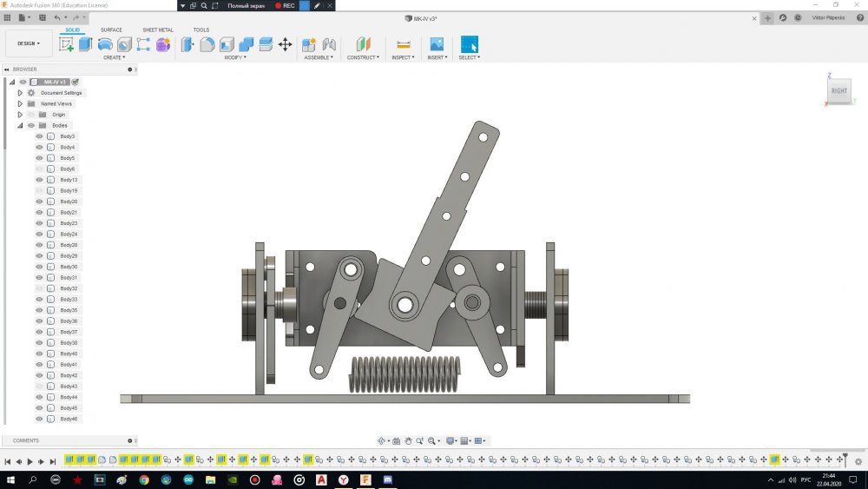
Task: Open the SHEET METAL tab
Action: pyautogui.click(x=158, y=30)
